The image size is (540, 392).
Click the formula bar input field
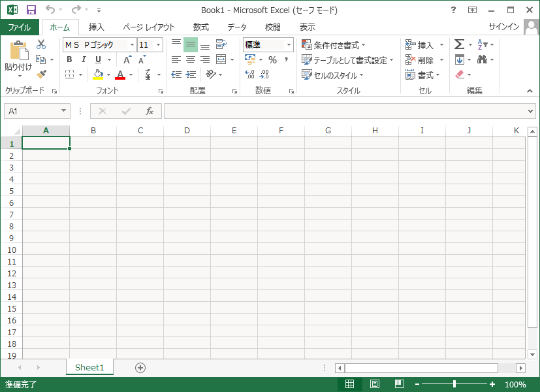[346, 111]
